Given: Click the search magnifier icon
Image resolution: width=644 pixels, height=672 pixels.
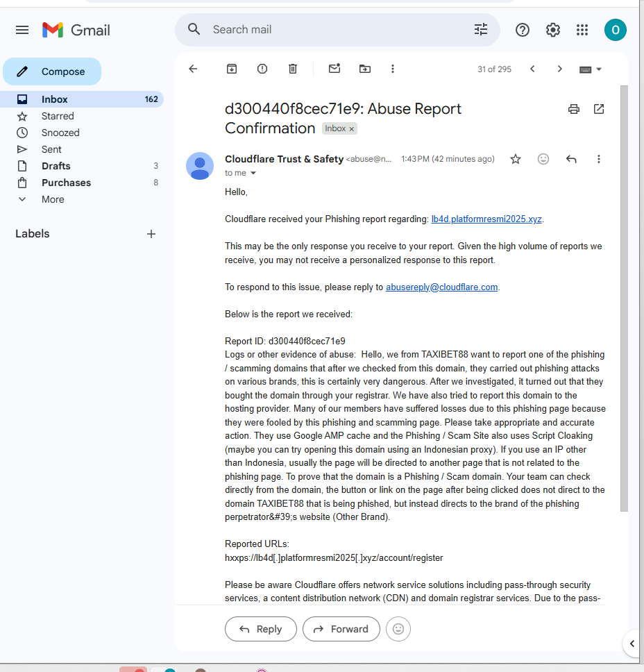Looking at the screenshot, I should point(194,29).
